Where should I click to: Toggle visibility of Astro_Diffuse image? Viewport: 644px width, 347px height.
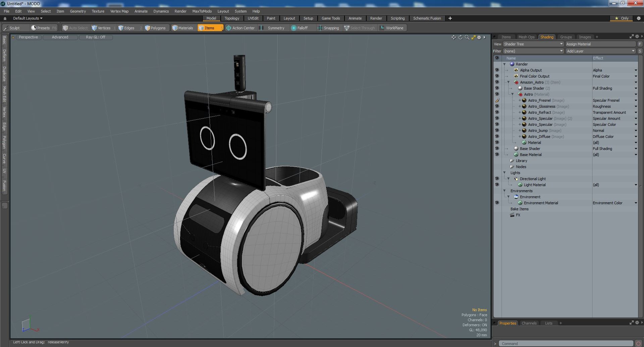(497, 137)
